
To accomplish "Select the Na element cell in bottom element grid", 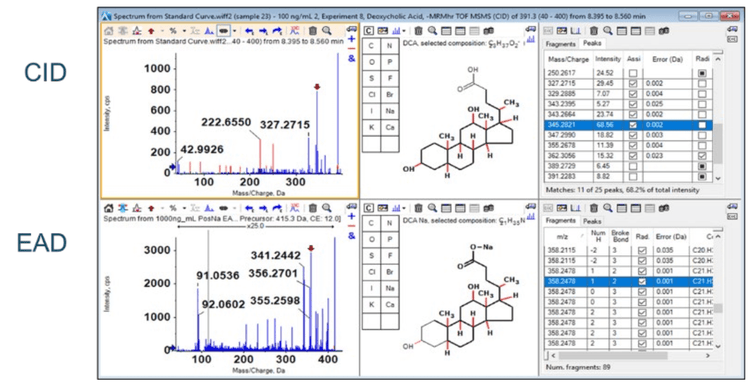I will click(390, 288).
